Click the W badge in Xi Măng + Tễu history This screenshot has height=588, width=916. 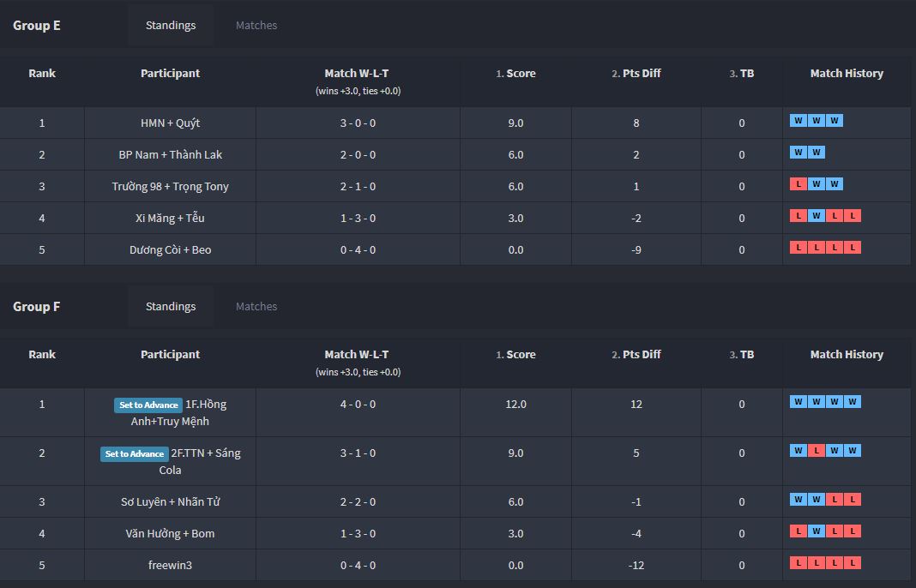(x=817, y=215)
